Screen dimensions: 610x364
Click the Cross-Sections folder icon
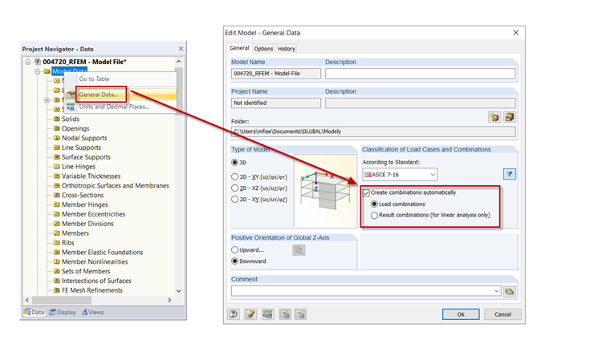coord(57,195)
